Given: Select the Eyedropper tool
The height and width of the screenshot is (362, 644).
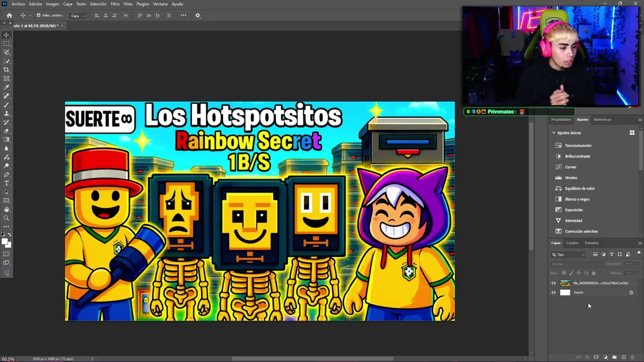Looking at the screenshot, I should point(7,87).
